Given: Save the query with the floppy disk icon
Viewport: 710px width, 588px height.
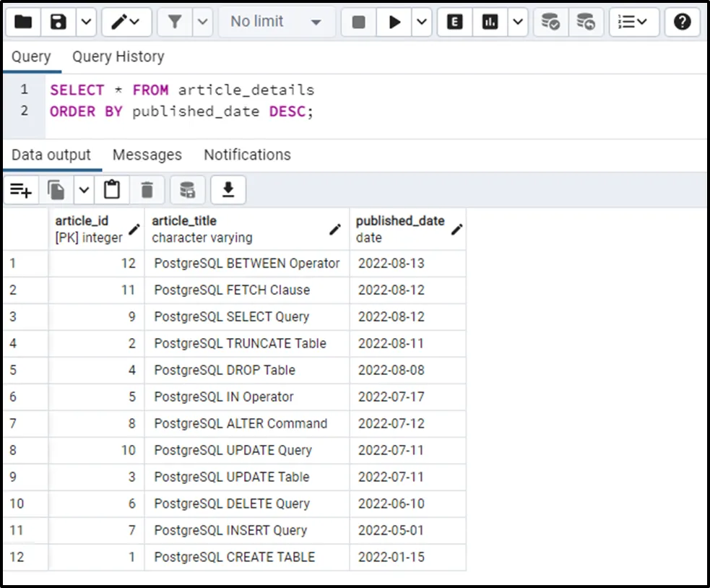Looking at the screenshot, I should point(59,22).
